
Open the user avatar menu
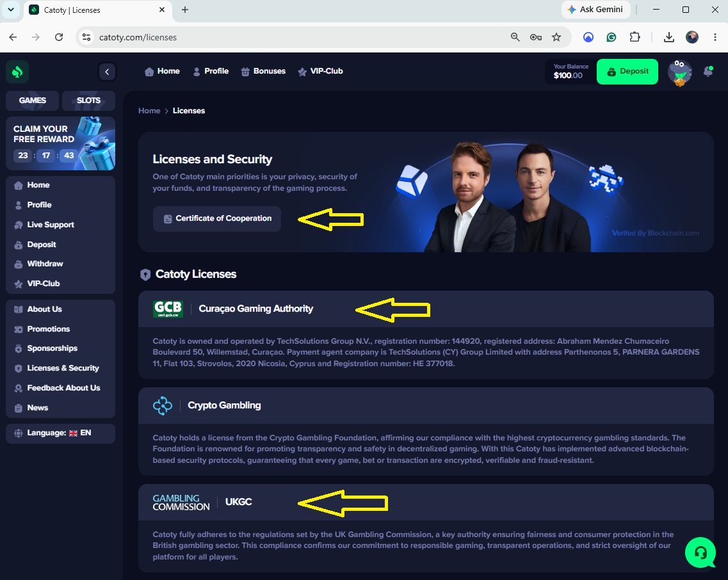680,72
